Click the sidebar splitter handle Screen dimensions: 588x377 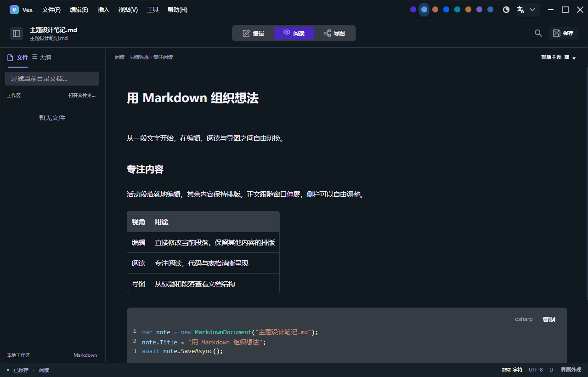click(x=105, y=206)
